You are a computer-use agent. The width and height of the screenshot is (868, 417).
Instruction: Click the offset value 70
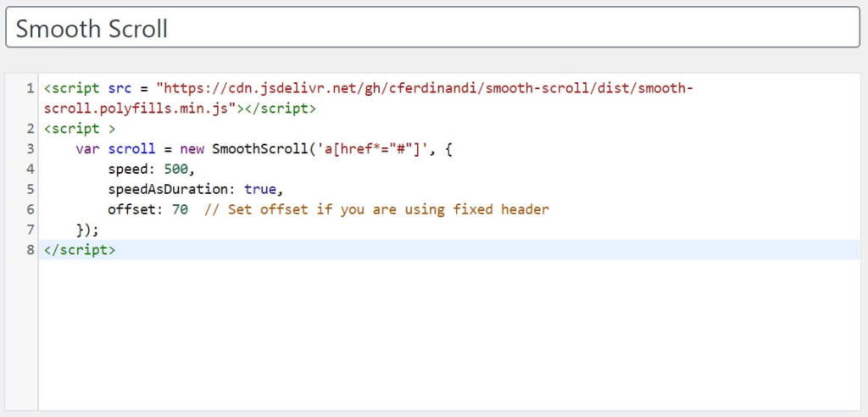(x=180, y=209)
